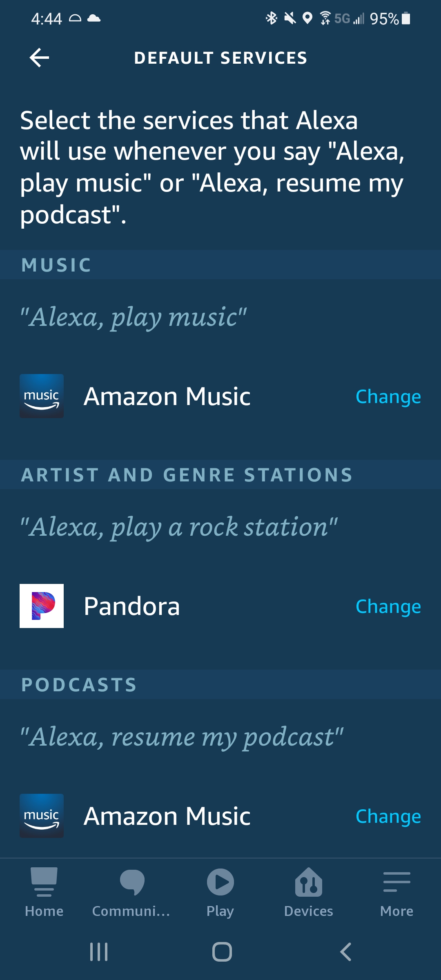Open the Communicate tab

click(131, 893)
